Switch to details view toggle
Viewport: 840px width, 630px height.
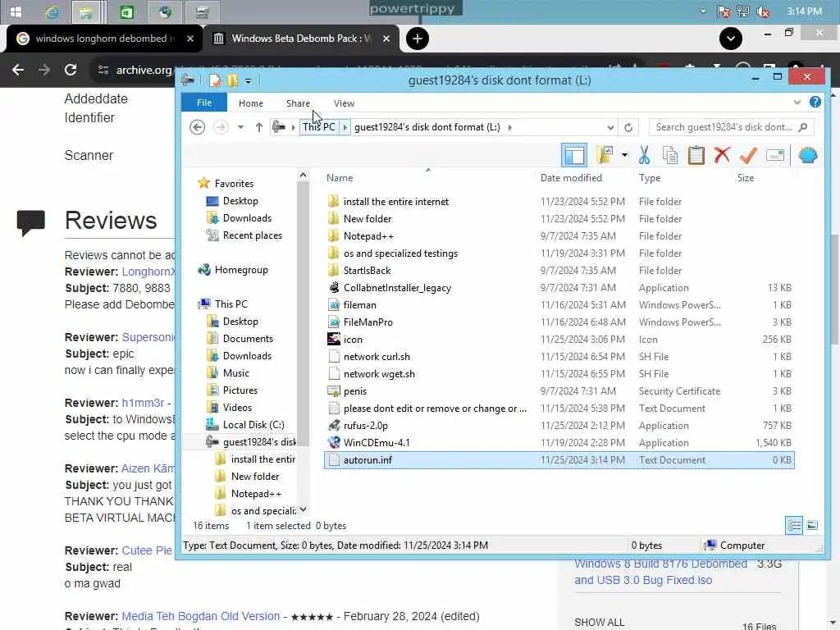(794, 526)
